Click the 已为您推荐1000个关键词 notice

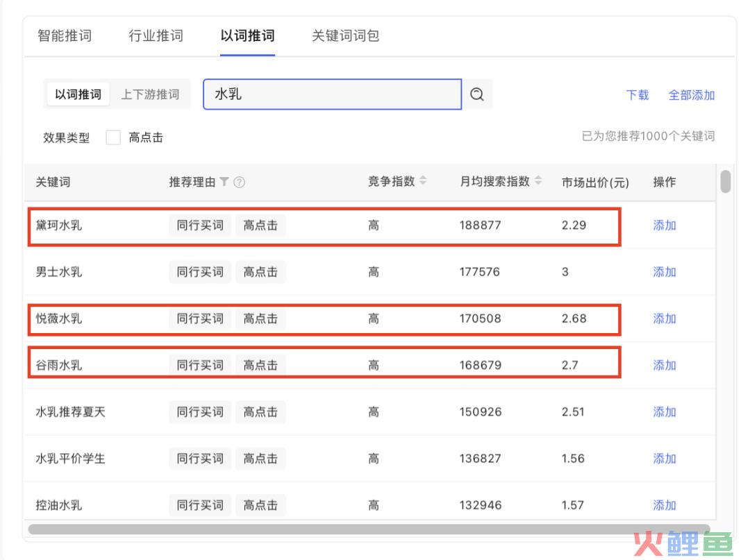[648, 136]
